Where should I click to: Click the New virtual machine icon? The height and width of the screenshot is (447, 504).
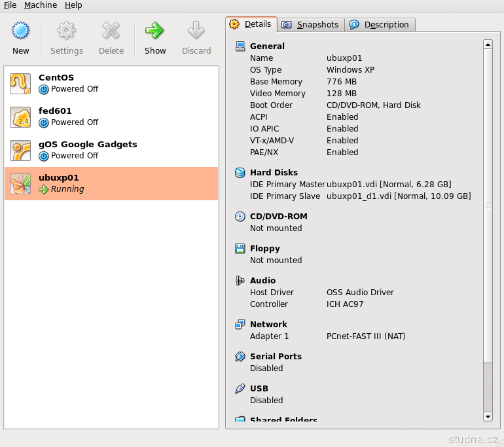[21, 31]
